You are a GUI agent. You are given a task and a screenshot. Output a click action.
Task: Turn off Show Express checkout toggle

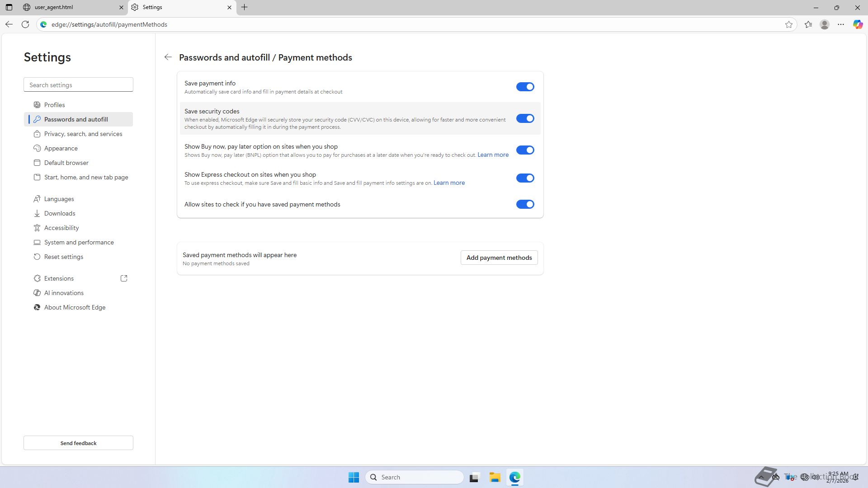[525, 178]
